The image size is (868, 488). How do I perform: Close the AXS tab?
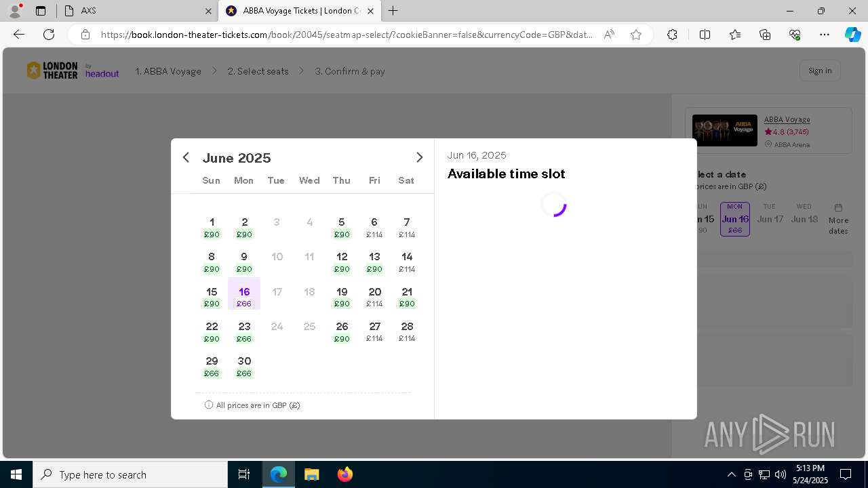(x=208, y=11)
